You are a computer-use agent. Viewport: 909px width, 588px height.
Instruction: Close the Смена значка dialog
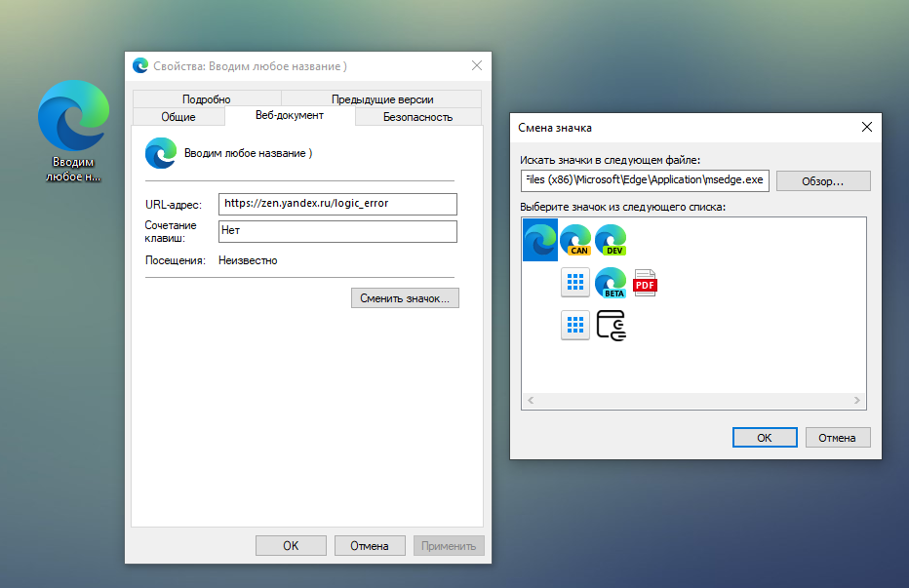pyautogui.click(x=867, y=127)
